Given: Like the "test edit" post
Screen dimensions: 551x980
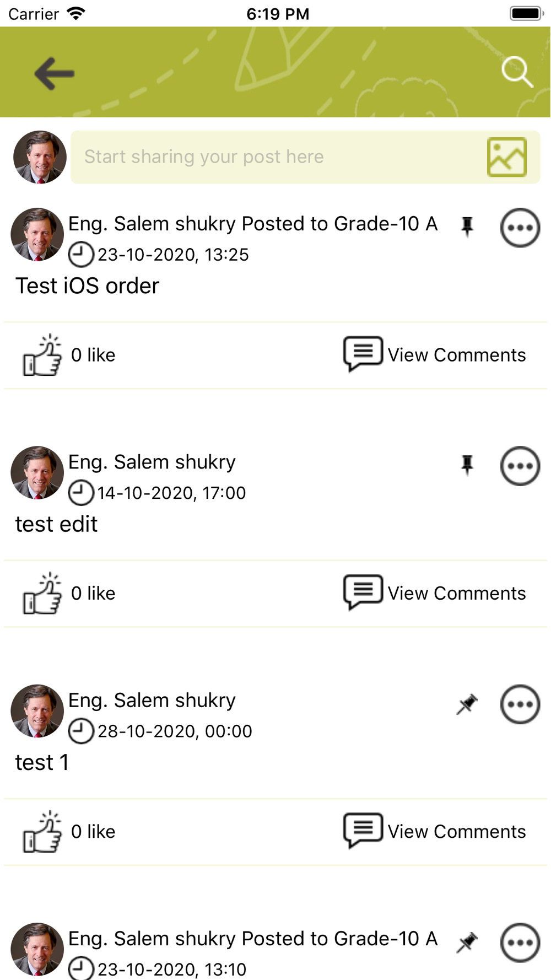Looking at the screenshot, I should pos(42,593).
